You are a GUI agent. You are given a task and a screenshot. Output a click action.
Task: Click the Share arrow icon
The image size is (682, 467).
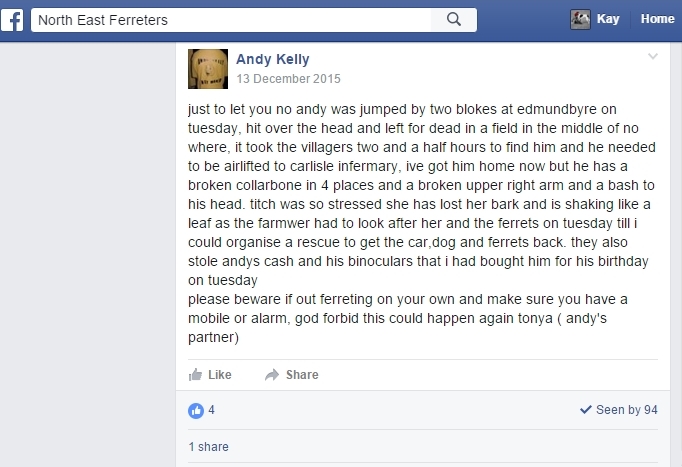[272, 374]
